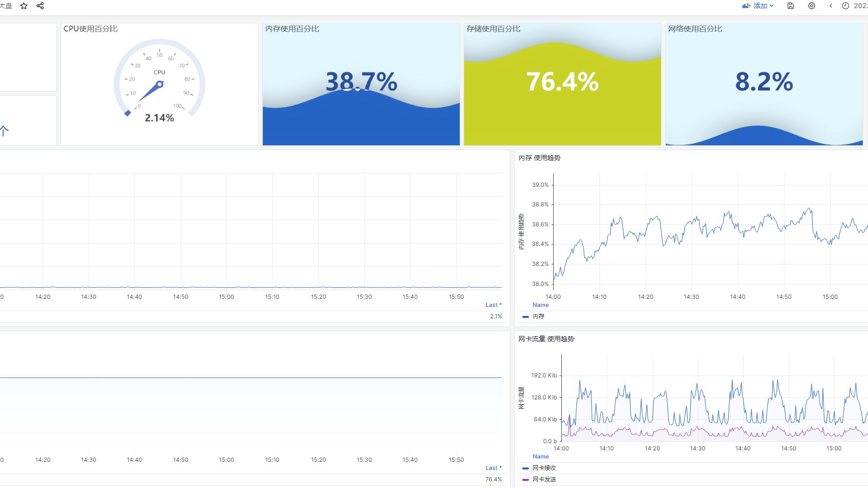Open the share dashboard icon

pyautogui.click(x=40, y=6)
